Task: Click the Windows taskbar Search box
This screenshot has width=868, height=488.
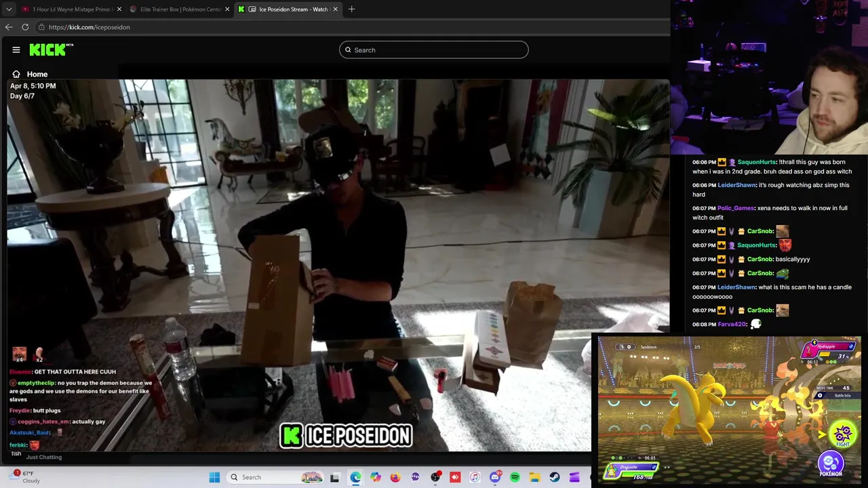Action: point(274,477)
